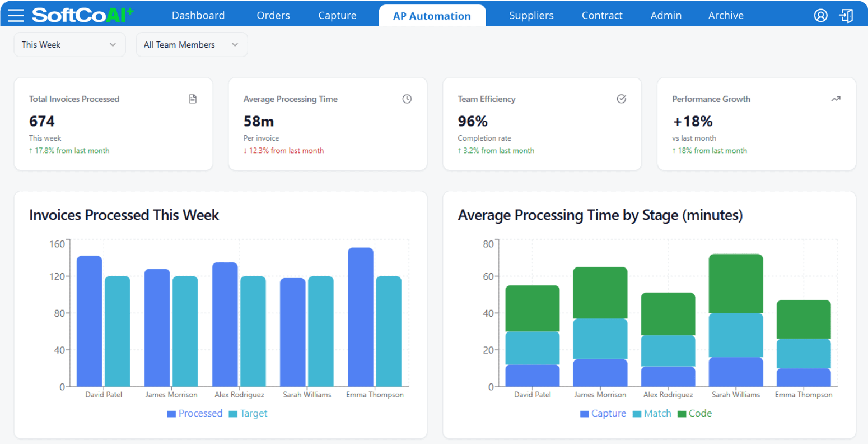Click the logout exit icon
Viewport: 868px width, 444px height.
(846, 15)
